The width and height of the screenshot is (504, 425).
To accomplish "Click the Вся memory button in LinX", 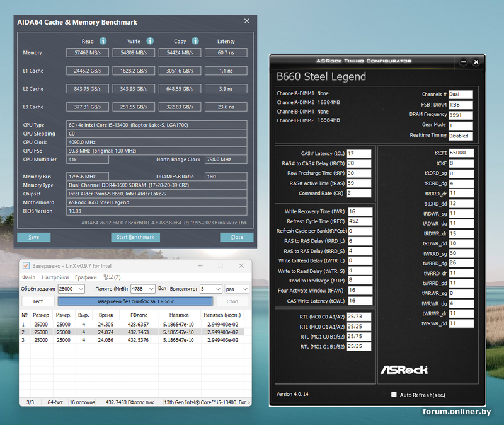I will [x=162, y=289].
